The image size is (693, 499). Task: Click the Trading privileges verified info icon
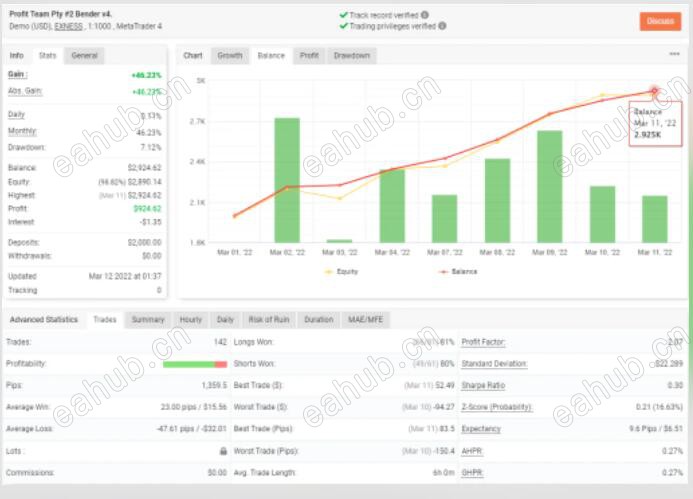[442, 26]
